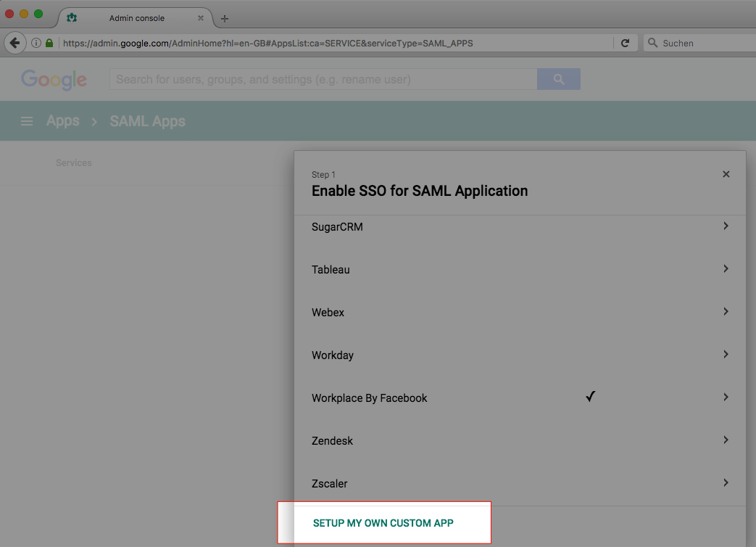Click Setup My Own Custom App
This screenshot has height=547, width=756.
pyautogui.click(x=383, y=523)
